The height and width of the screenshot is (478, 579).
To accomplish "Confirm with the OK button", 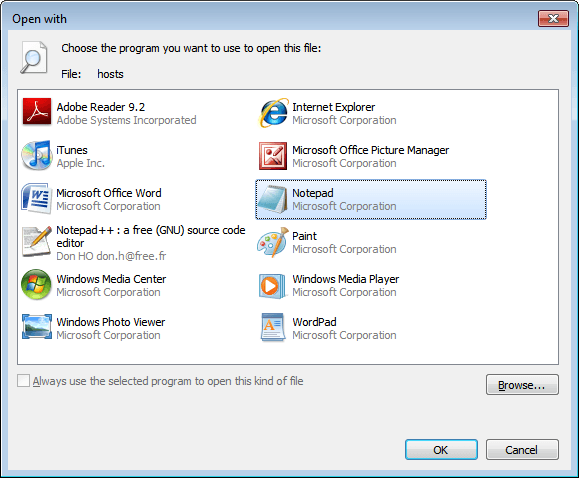I will click(x=441, y=450).
